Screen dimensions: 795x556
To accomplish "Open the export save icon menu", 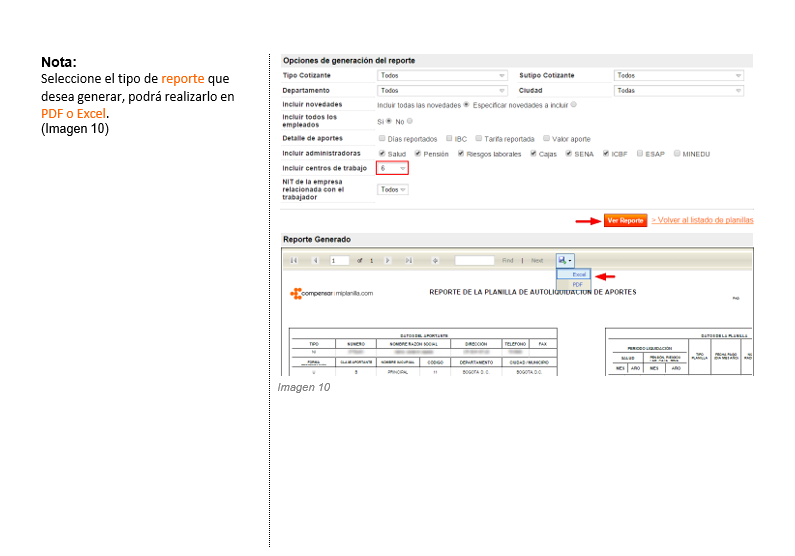I will [x=565, y=261].
